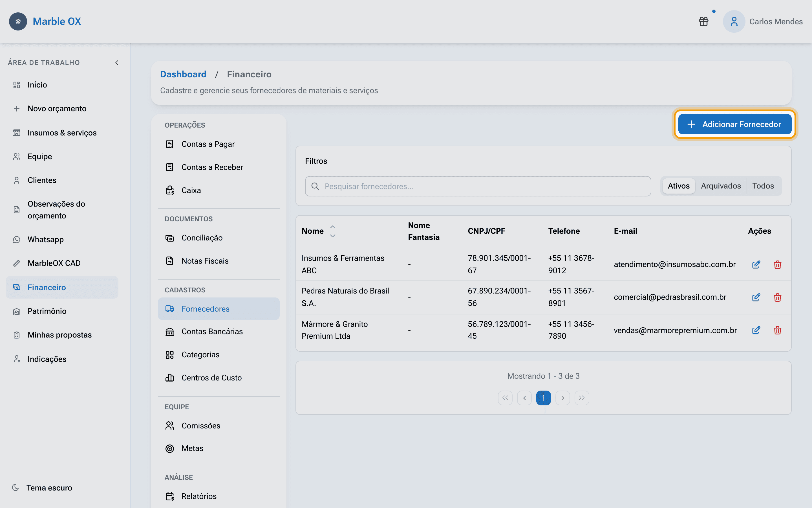The height and width of the screenshot is (508, 812).
Task: Edit Mármore & Granito Premium Ltda
Action: click(x=756, y=330)
